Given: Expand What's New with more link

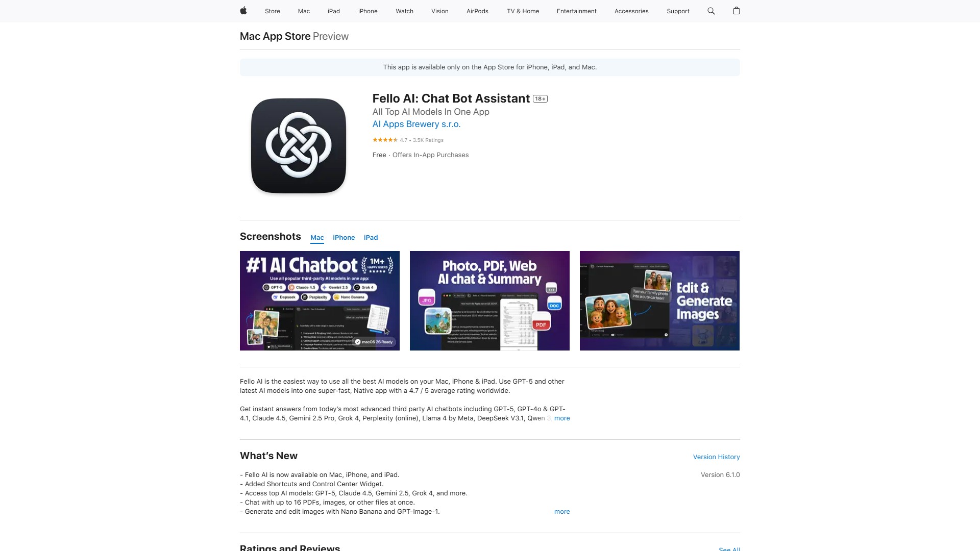Looking at the screenshot, I should [561, 512].
